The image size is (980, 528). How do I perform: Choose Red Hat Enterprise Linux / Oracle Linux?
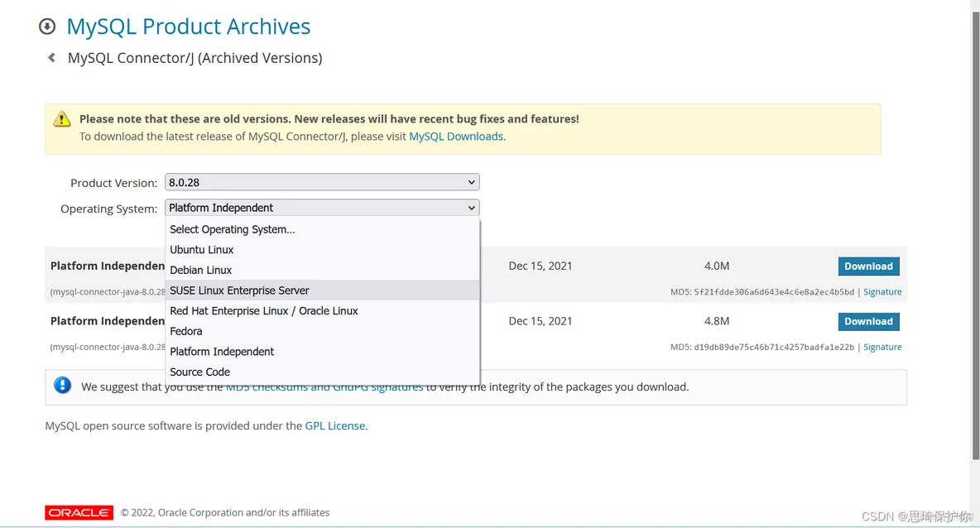coord(323,310)
